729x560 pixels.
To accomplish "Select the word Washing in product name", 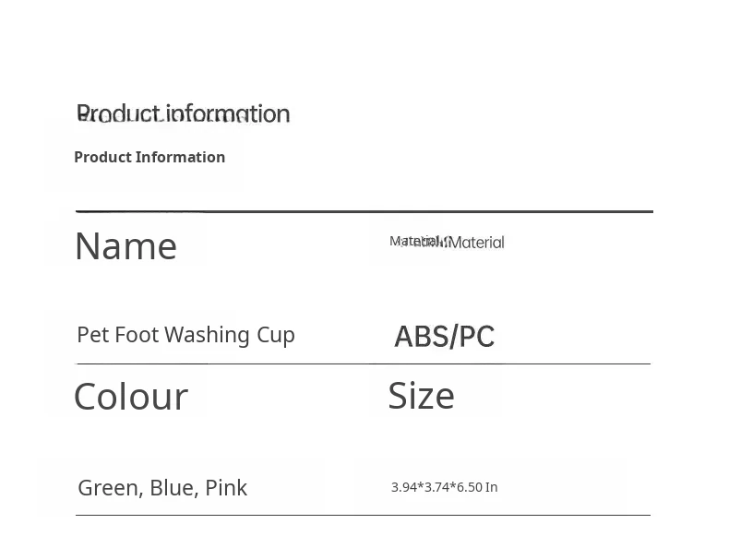I will coord(208,335).
